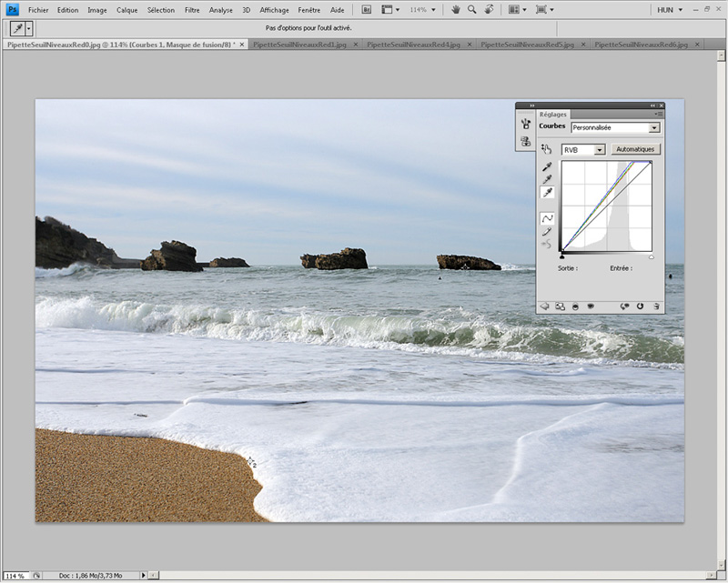Open the screen mode dropdown
728x583 pixels.
[544, 10]
